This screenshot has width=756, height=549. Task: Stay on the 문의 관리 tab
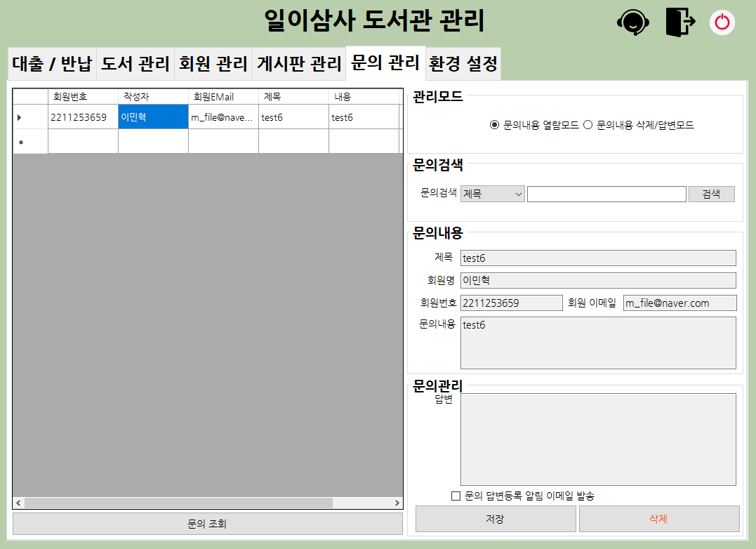pyautogui.click(x=385, y=62)
